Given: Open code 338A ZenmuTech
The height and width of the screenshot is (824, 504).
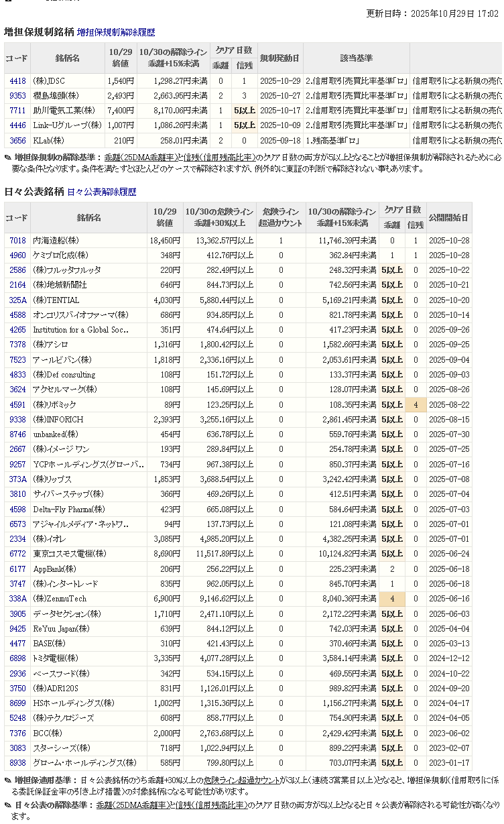Looking at the screenshot, I should click(x=18, y=598).
